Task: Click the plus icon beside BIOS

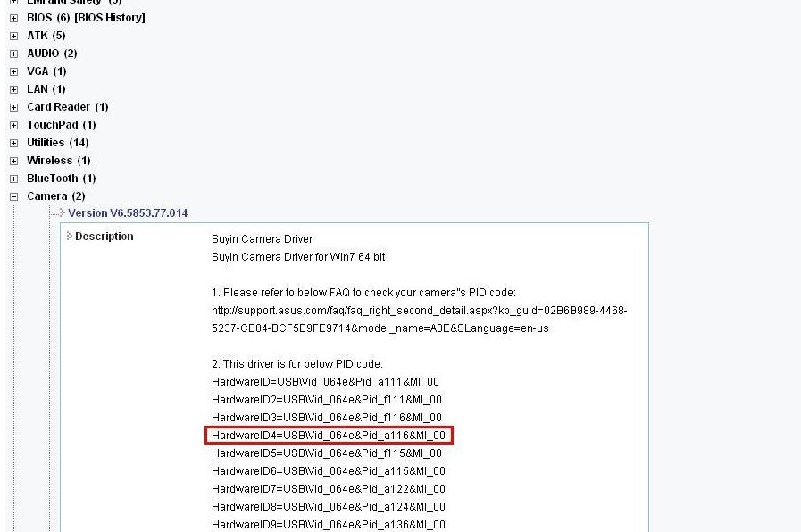Action: 13,18
